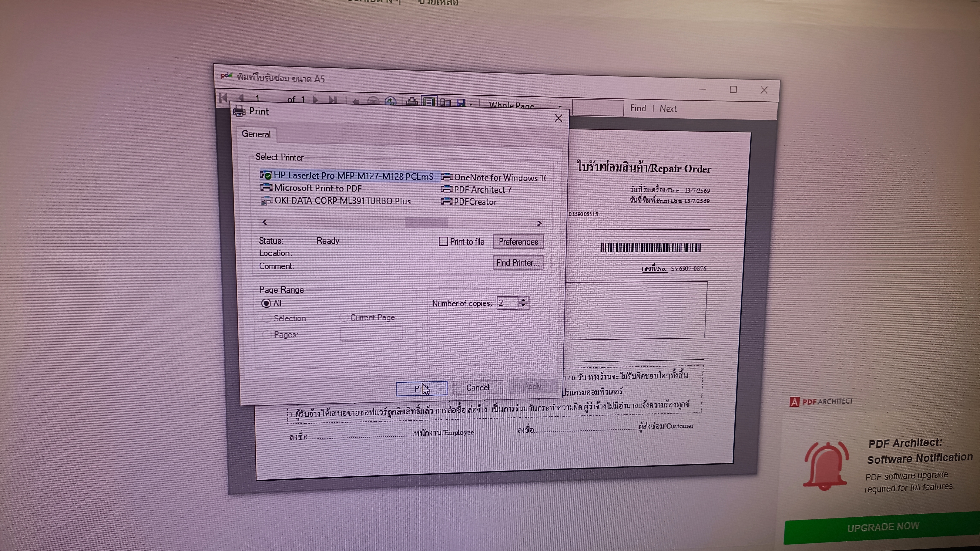Click the Pages range input box
Image resolution: width=980 pixels, height=551 pixels.
371,334
